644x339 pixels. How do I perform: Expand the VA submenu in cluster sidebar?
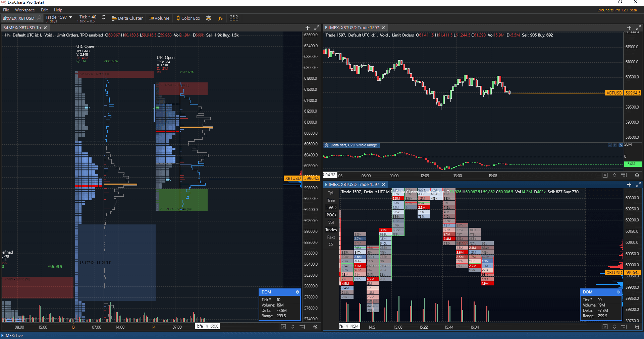click(x=331, y=208)
